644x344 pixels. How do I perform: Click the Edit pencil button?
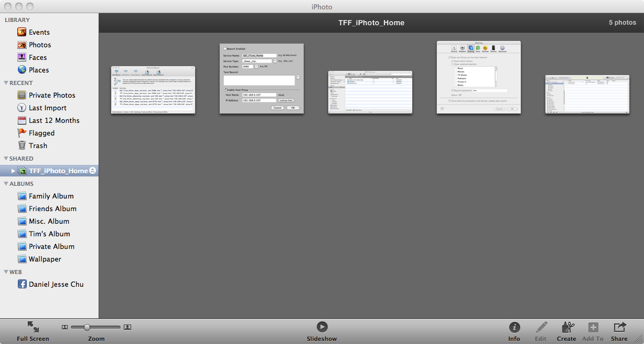pos(541,331)
